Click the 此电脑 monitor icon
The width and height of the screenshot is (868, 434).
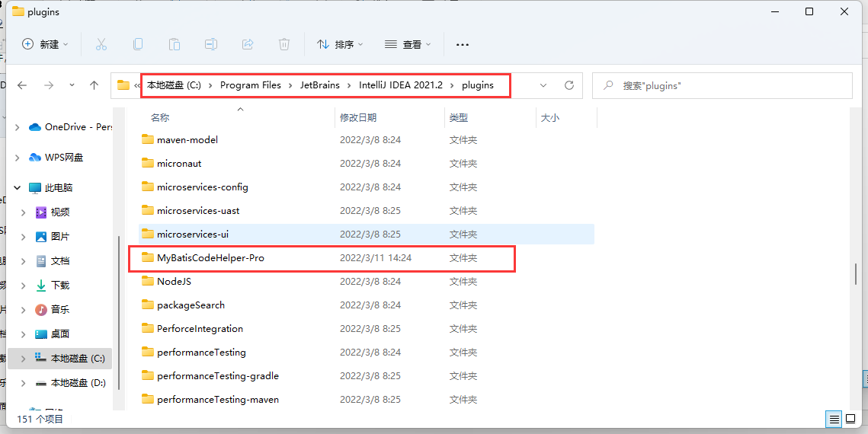click(35, 188)
